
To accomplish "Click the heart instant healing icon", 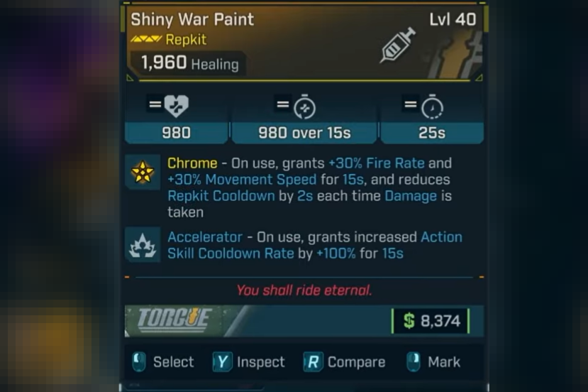I will click(x=176, y=106).
